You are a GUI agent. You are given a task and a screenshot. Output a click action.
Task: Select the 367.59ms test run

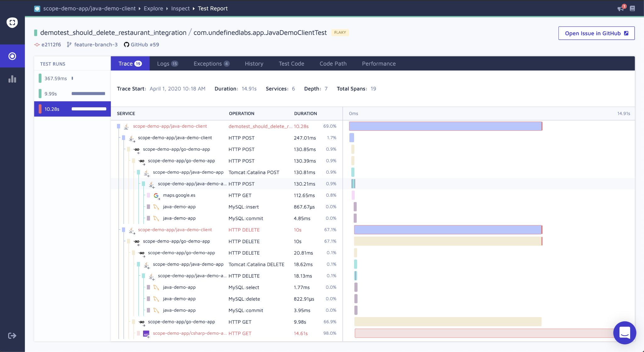tap(56, 78)
